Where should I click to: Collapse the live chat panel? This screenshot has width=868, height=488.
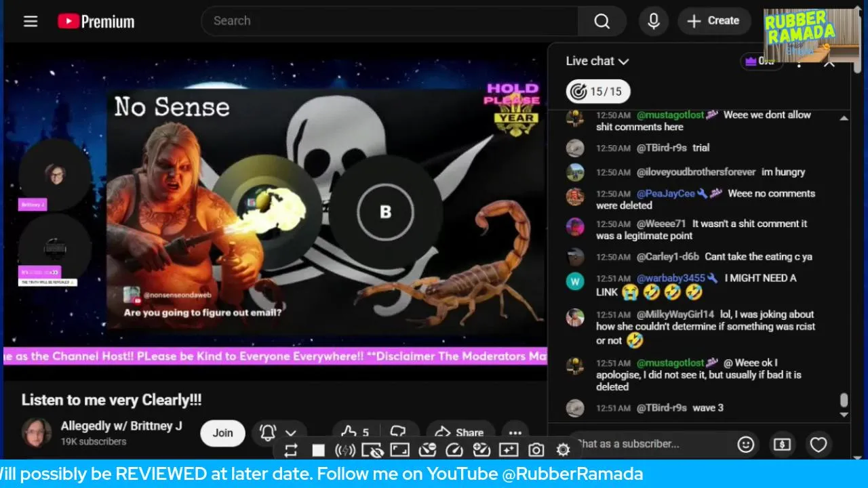829,64
